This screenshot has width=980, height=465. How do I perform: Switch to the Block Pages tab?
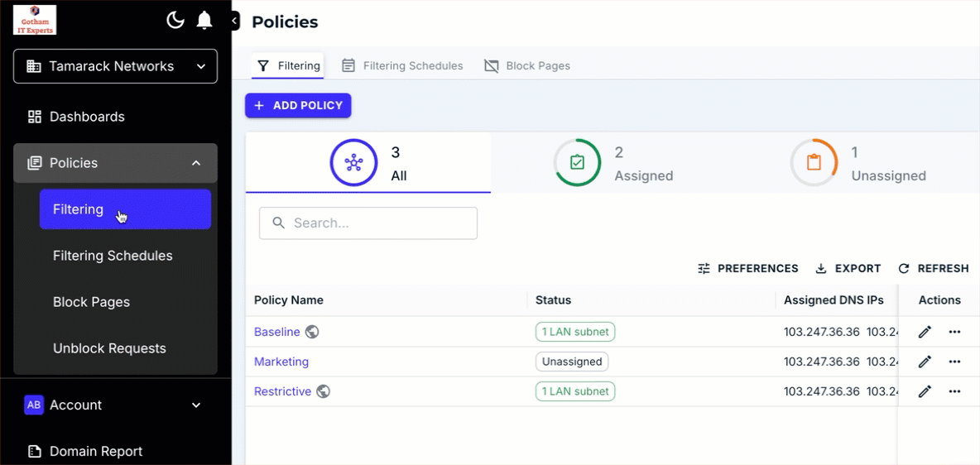point(527,65)
